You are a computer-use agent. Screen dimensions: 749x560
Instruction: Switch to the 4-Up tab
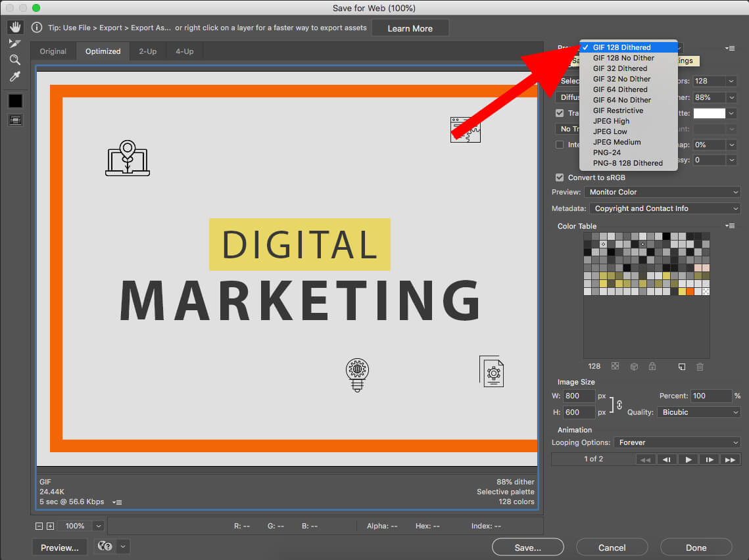click(x=184, y=51)
